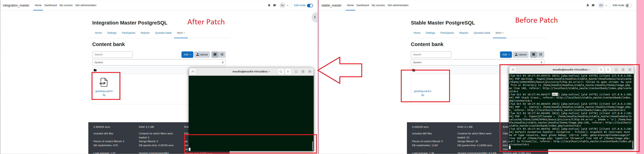The height and width of the screenshot is (154, 644).
Task: Open Site administration in integration_master
Action: (x=86, y=5)
